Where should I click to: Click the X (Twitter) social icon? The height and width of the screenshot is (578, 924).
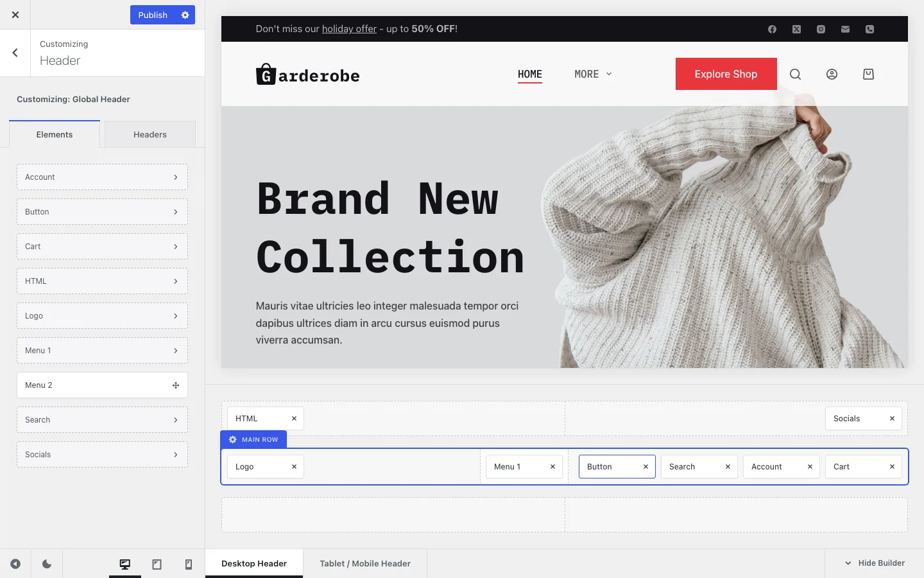[796, 29]
